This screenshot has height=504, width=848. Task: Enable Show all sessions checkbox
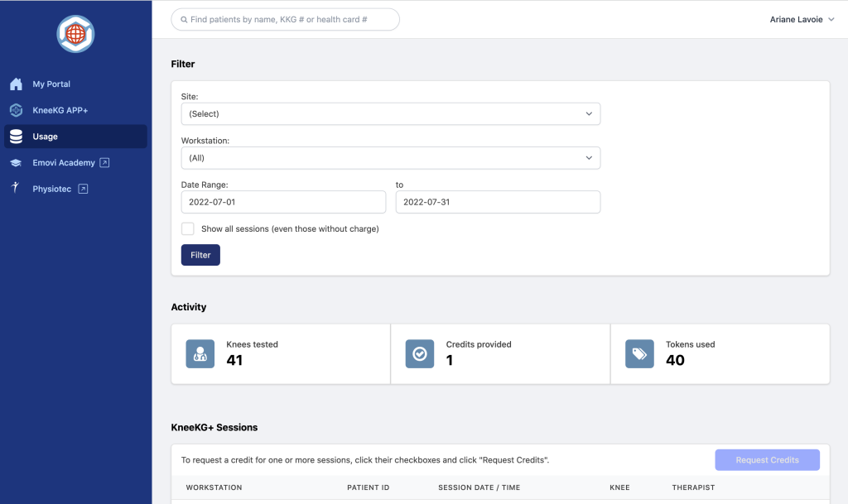click(188, 228)
